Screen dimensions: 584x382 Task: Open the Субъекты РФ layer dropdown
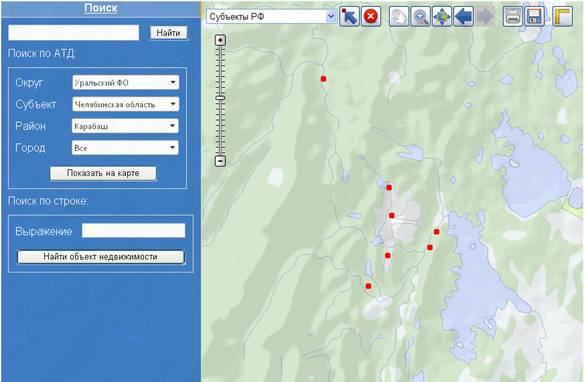272,17
